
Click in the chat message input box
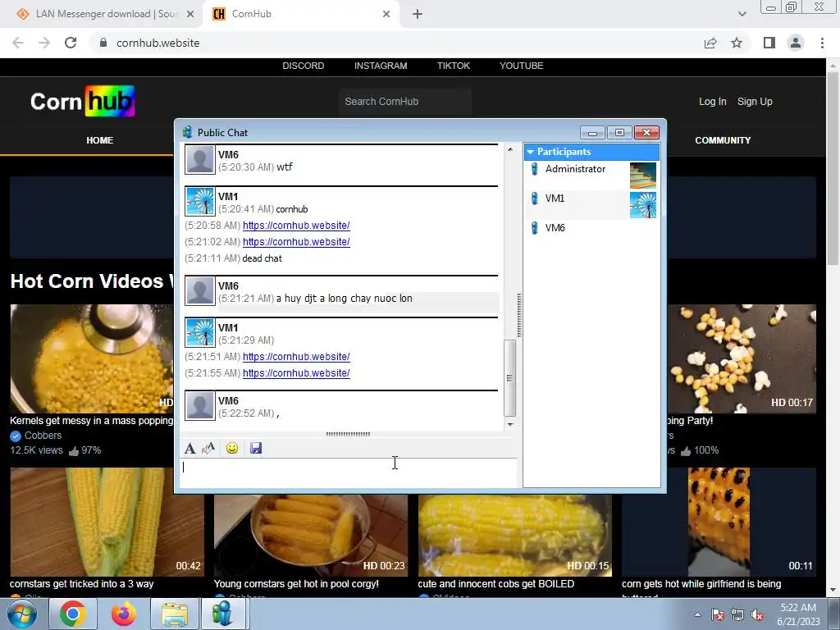click(348, 472)
